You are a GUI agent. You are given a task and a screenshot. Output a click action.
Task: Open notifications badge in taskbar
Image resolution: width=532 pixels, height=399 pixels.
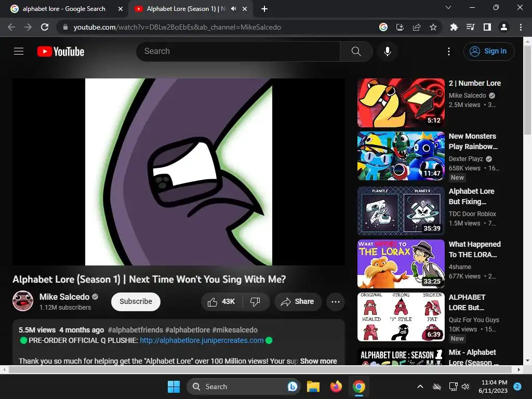[x=517, y=386]
